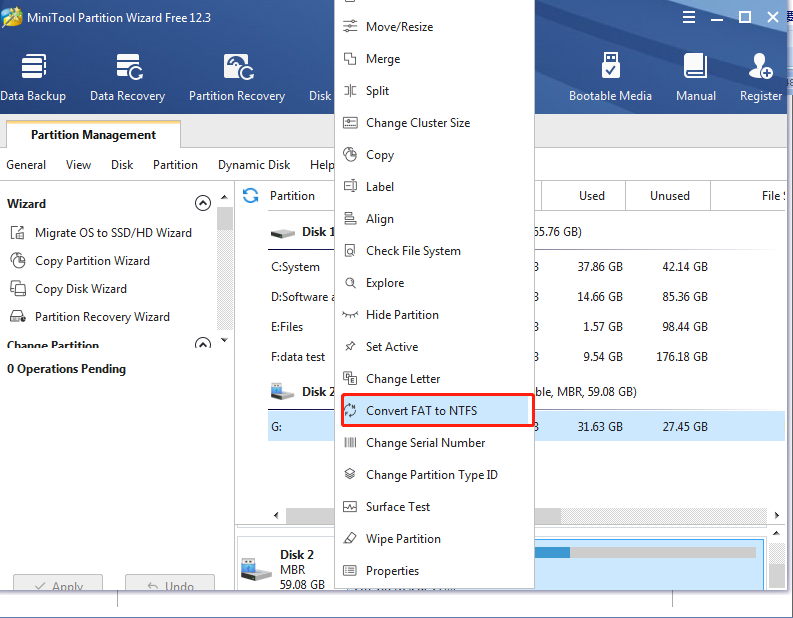The height and width of the screenshot is (618, 793).
Task: Choose Change Partition Type ID
Action: pos(434,474)
